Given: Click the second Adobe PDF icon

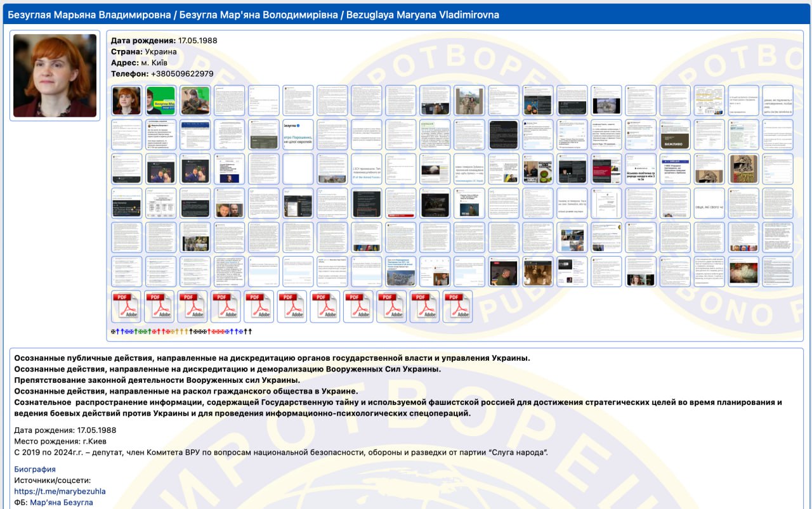Looking at the screenshot, I should click(160, 306).
